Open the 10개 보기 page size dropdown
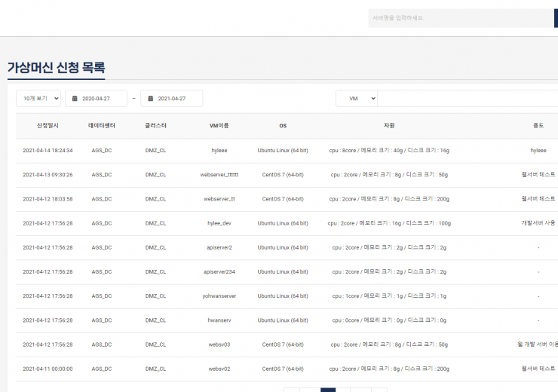Screen dimensions: 558x392 (38, 99)
